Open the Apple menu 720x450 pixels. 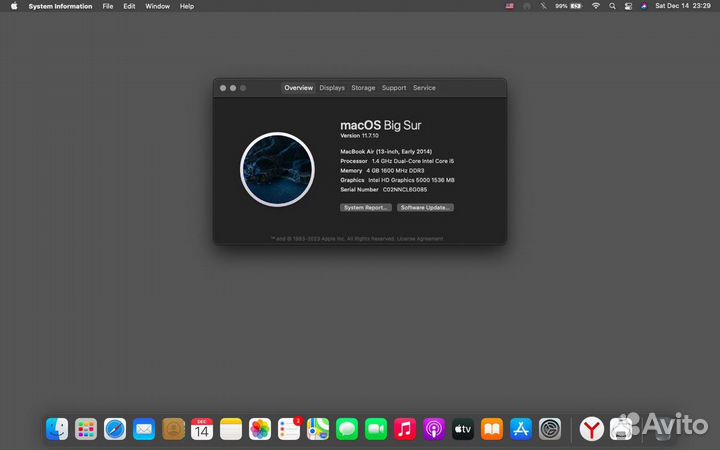tap(14, 6)
